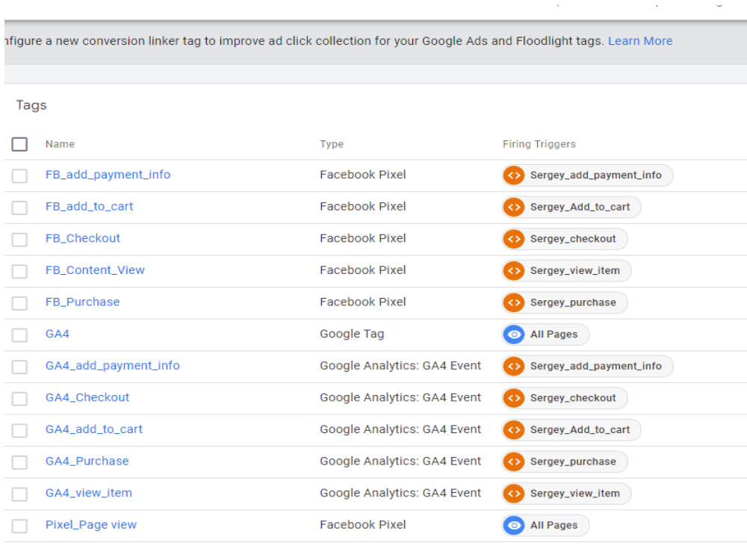This screenshot has width=747, height=560.
Task: Sort by the Type column header
Action: pos(332,144)
